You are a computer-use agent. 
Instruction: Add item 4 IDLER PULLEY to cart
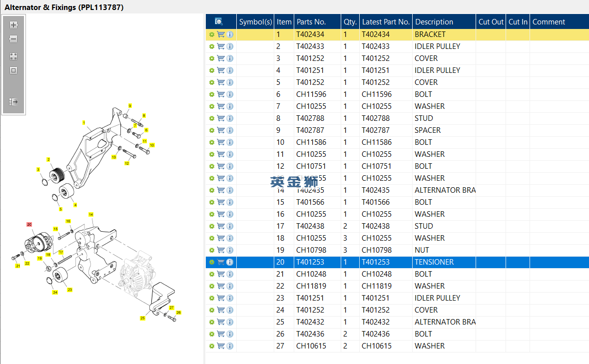221,70
